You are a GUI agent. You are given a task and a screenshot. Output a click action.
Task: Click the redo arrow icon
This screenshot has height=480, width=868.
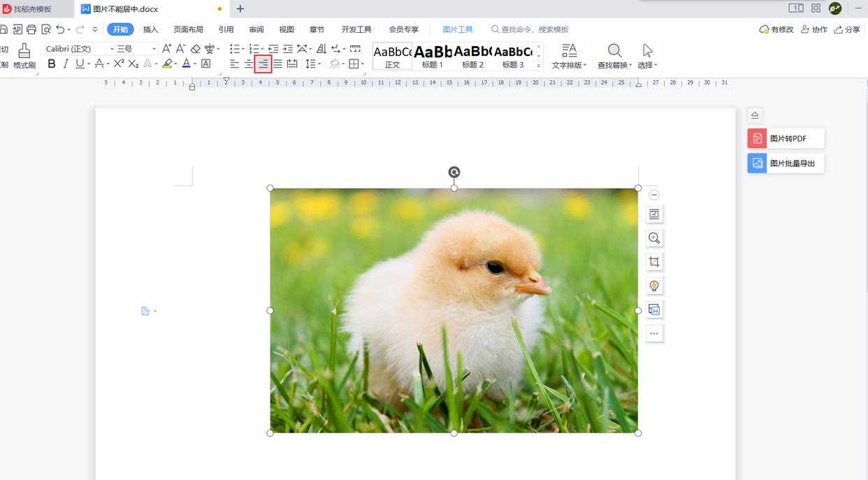(x=80, y=29)
